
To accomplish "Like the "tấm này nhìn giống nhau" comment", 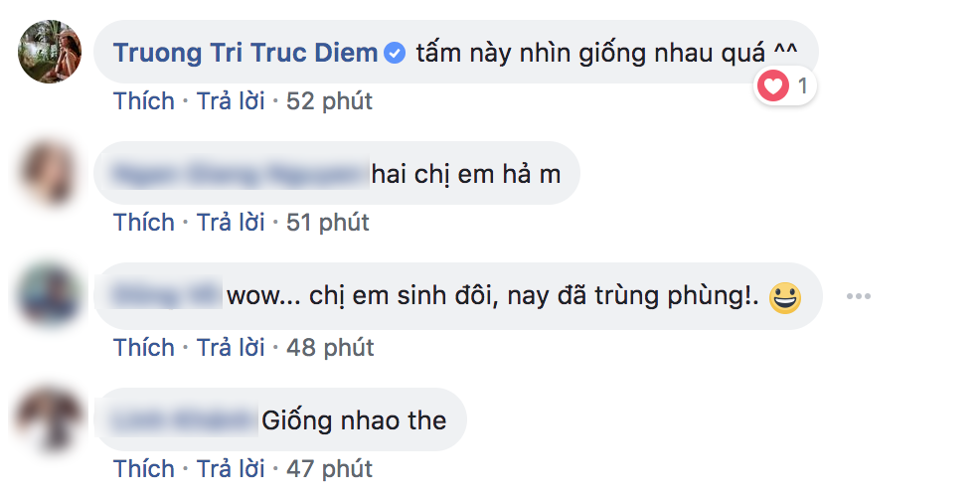I will [143, 101].
